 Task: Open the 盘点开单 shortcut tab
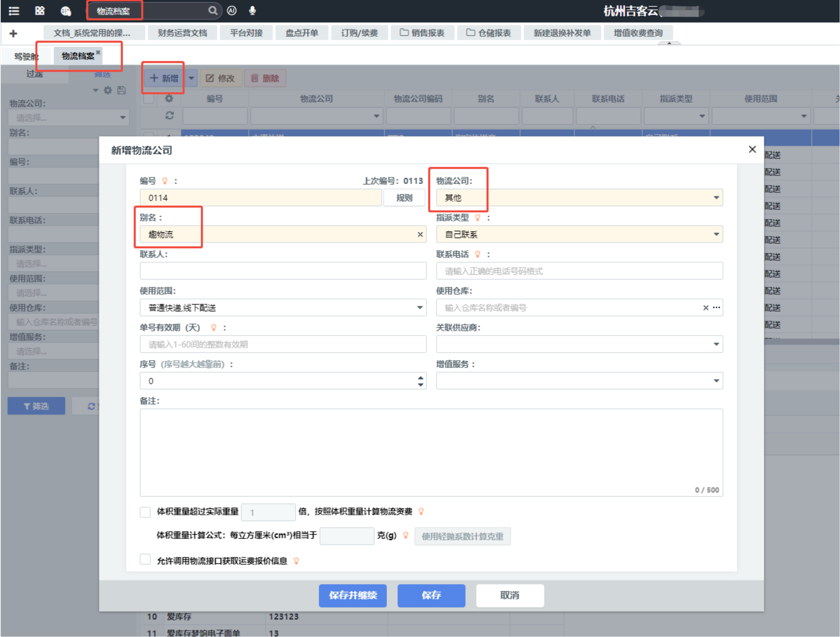pos(302,33)
